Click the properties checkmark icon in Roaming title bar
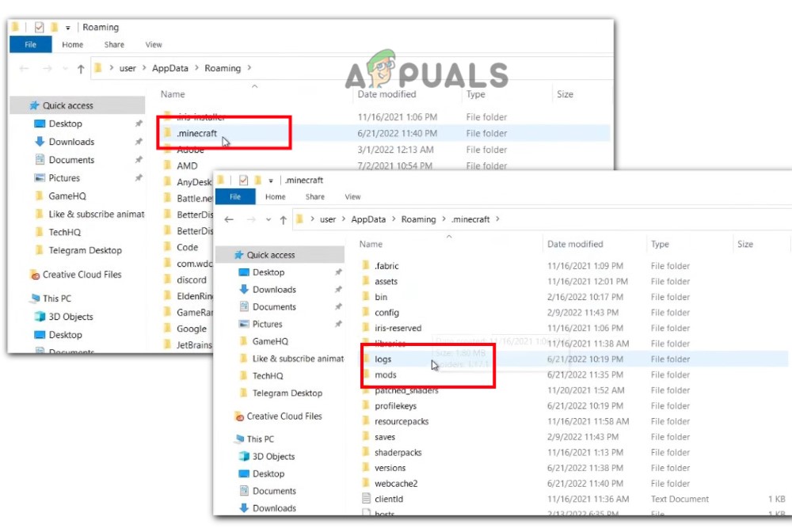 click(x=39, y=27)
